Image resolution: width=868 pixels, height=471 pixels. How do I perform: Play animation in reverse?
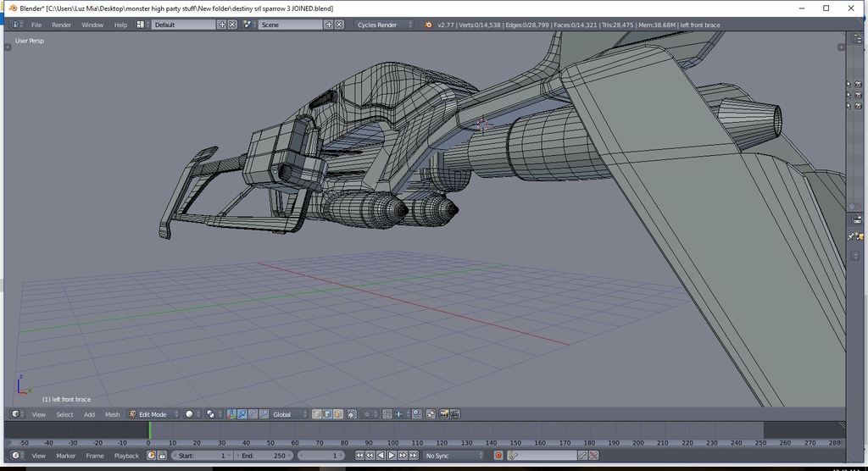381,456
